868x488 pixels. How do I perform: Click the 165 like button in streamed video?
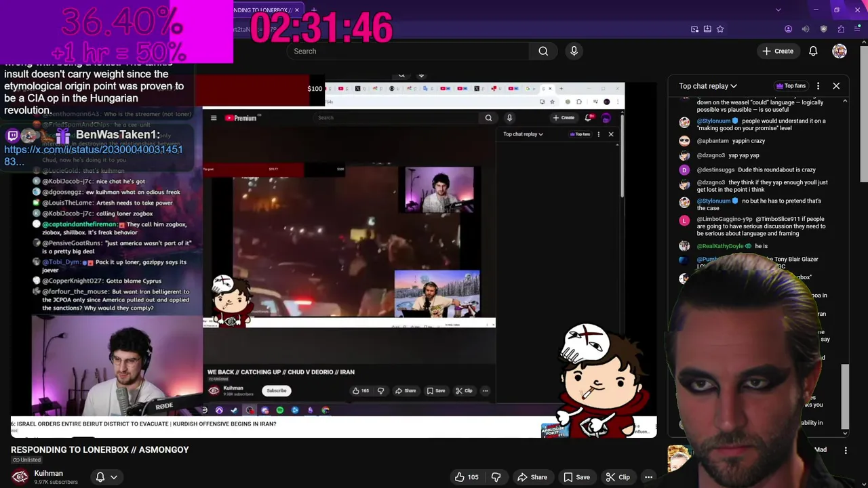pyautogui.click(x=360, y=390)
